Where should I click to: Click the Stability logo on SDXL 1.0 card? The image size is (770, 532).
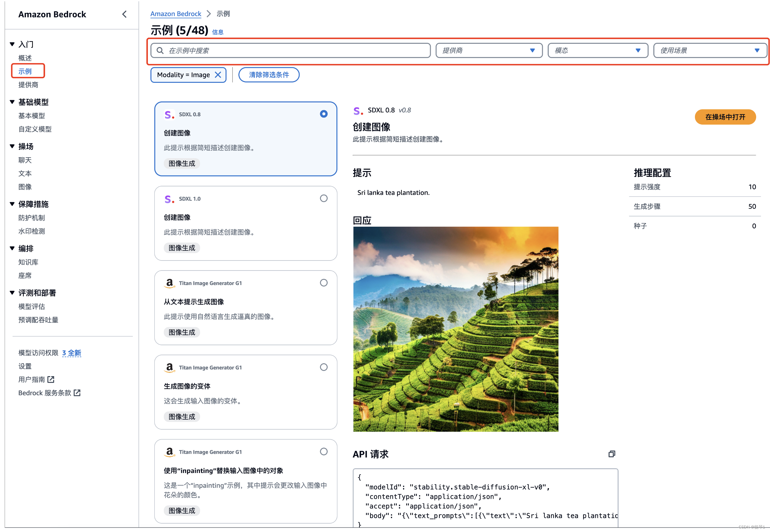[169, 199]
